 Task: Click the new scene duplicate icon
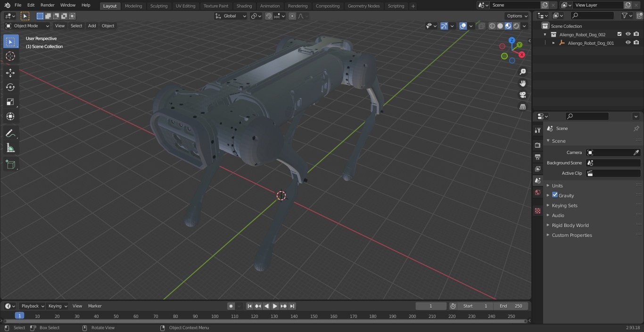pos(545,5)
